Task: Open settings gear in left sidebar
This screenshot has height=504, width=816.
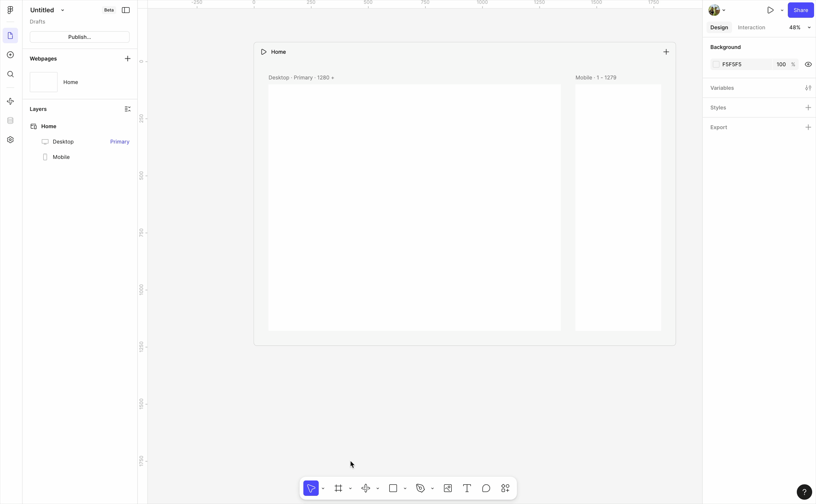Action: pyautogui.click(x=11, y=140)
